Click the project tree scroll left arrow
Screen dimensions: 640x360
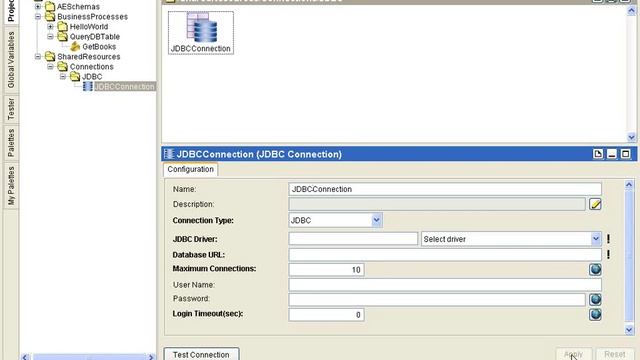pyautogui.click(x=25, y=357)
